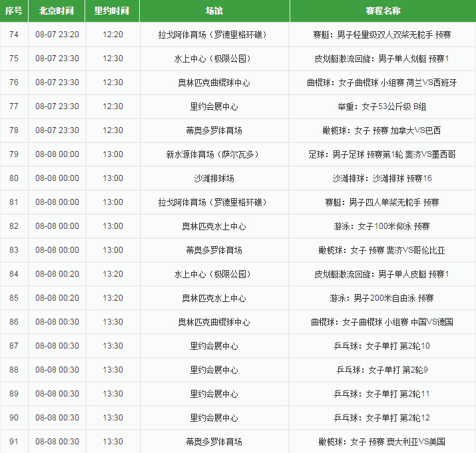Select row number 91 cell

click(14, 442)
